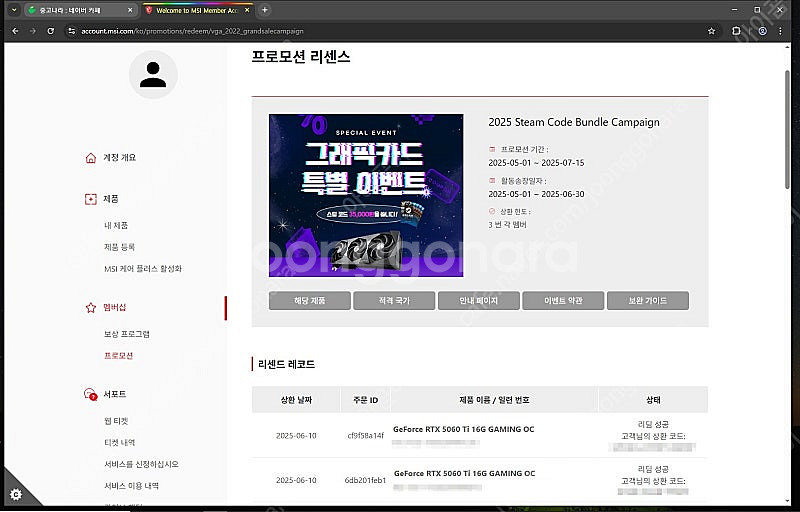Click the 적격 국가 button
800x512 pixels.
click(x=394, y=301)
